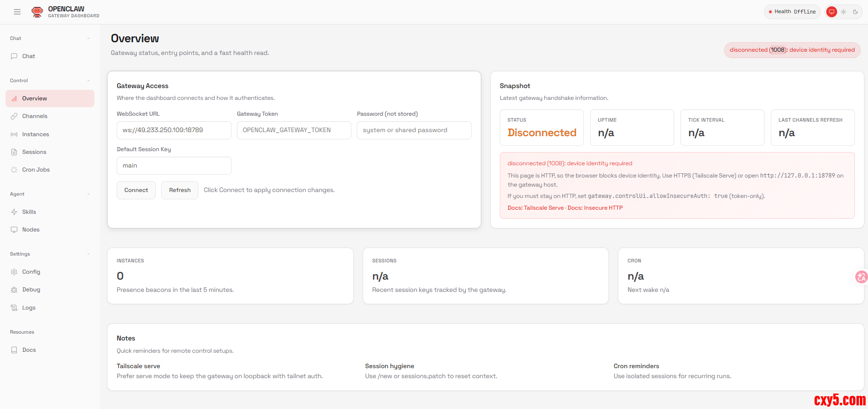Open Sessions in the sidebar
Image resolution: width=868 pixels, height=409 pixels.
click(x=34, y=152)
